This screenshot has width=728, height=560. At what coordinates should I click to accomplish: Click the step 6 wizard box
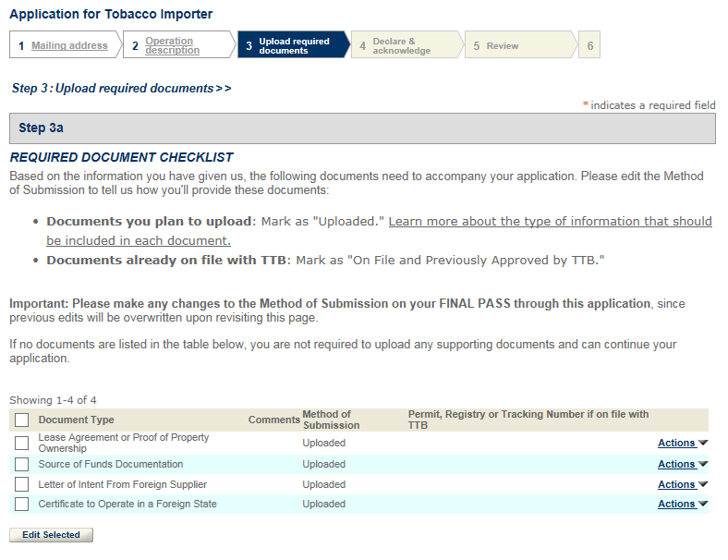[x=589, y=45]
